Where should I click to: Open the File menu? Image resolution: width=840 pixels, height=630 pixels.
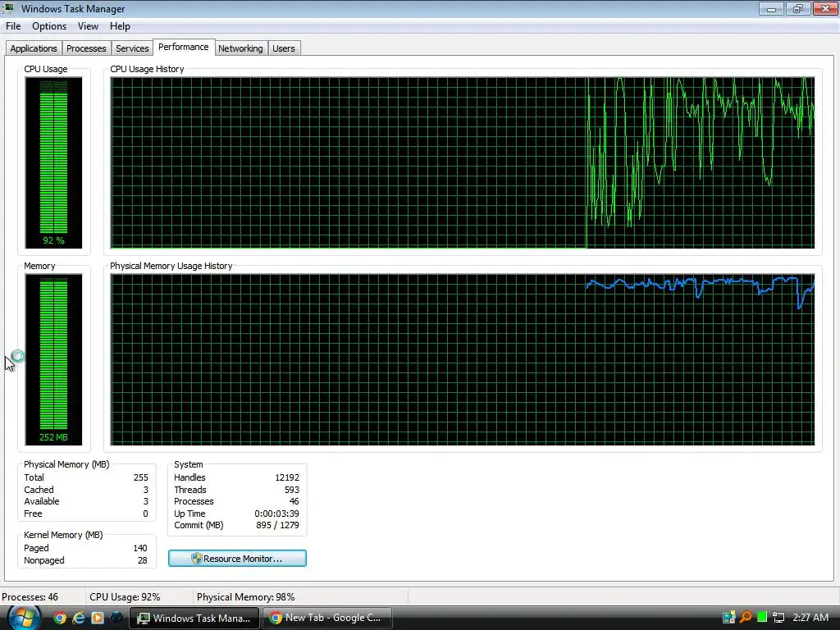[13, 26]
